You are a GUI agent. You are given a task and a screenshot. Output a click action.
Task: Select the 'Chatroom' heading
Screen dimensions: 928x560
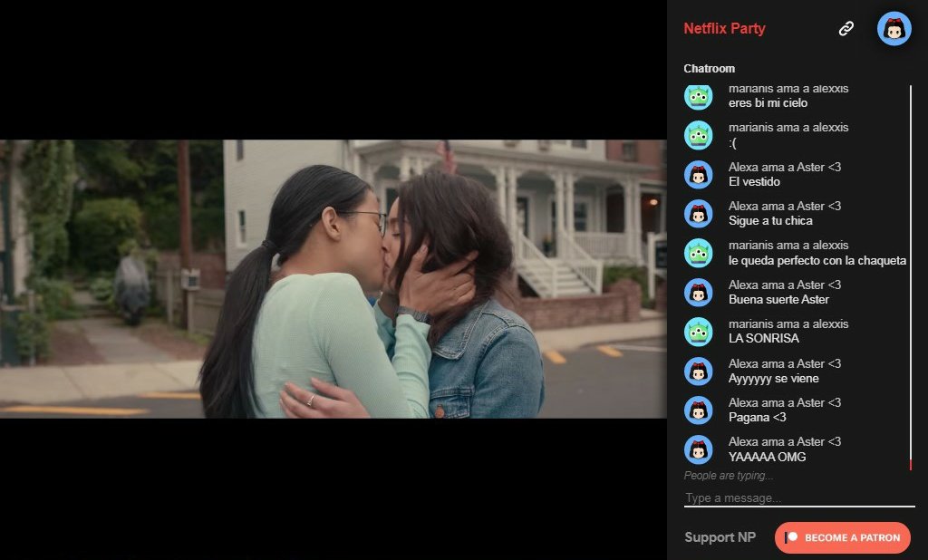click(x=709, y=68)
